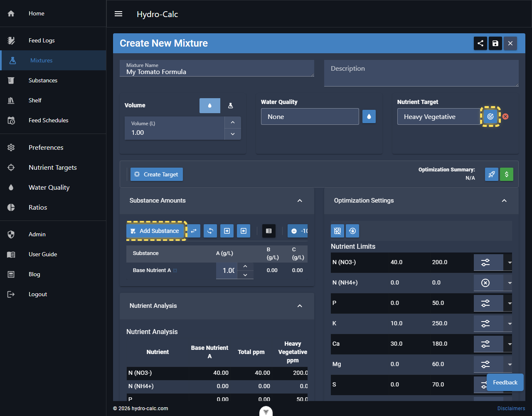
Task: Increase Volume with up arrow
Action: (x=233, y=122)
